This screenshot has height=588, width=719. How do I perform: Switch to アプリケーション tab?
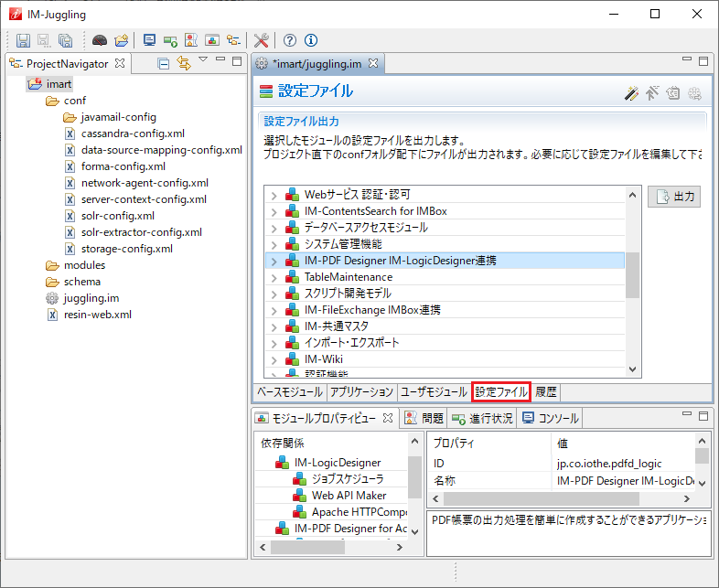tap(361, 392)
